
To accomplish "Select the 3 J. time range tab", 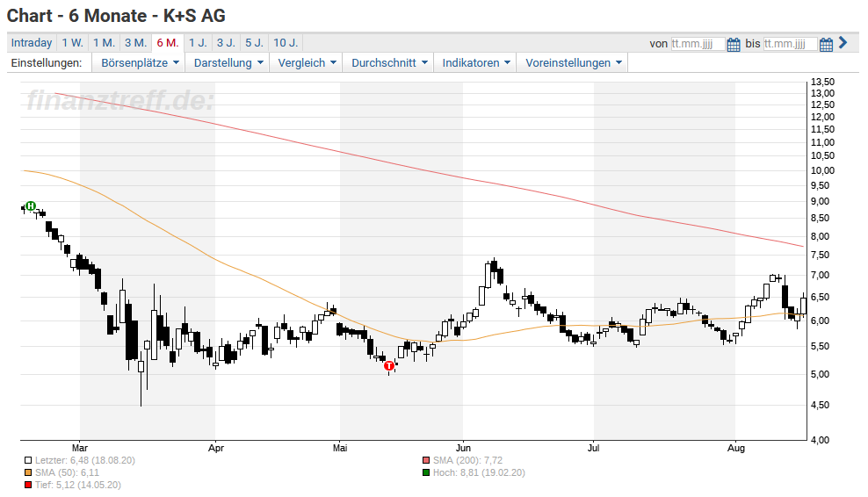I will click(x=227, y=43).
